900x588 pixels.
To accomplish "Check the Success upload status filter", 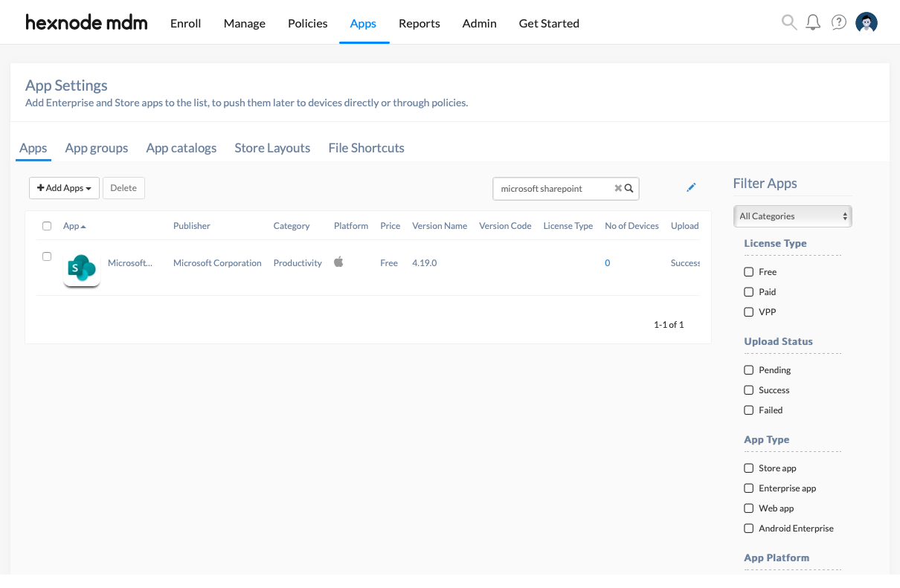I will pyautogui.click(x=749, y=390).
